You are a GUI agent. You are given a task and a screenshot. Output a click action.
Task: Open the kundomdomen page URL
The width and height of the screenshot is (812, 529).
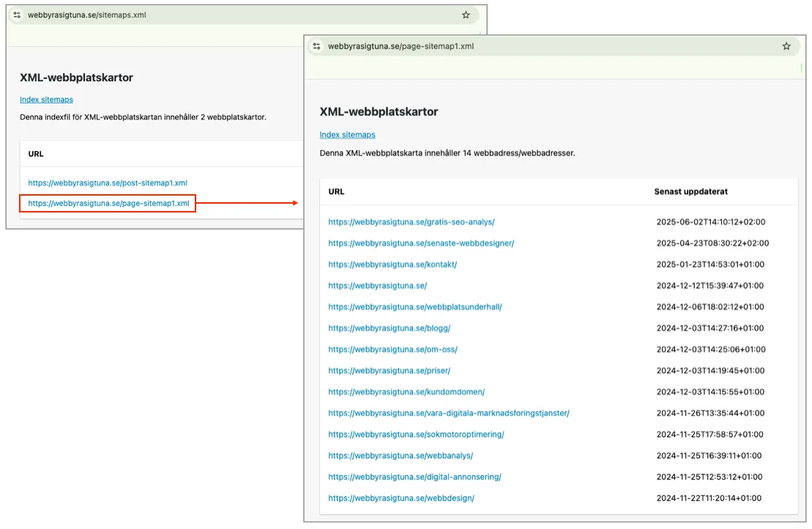coord(406,392)
